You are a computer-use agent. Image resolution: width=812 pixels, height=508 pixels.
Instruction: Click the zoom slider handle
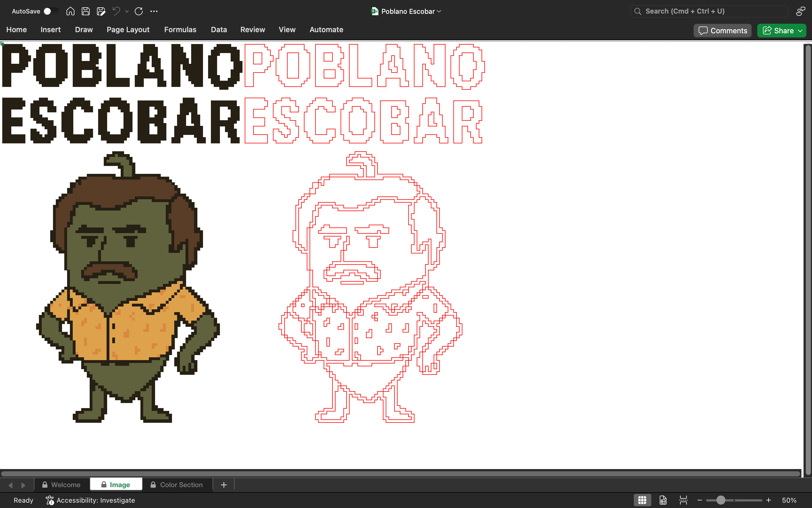pos(721,500)
